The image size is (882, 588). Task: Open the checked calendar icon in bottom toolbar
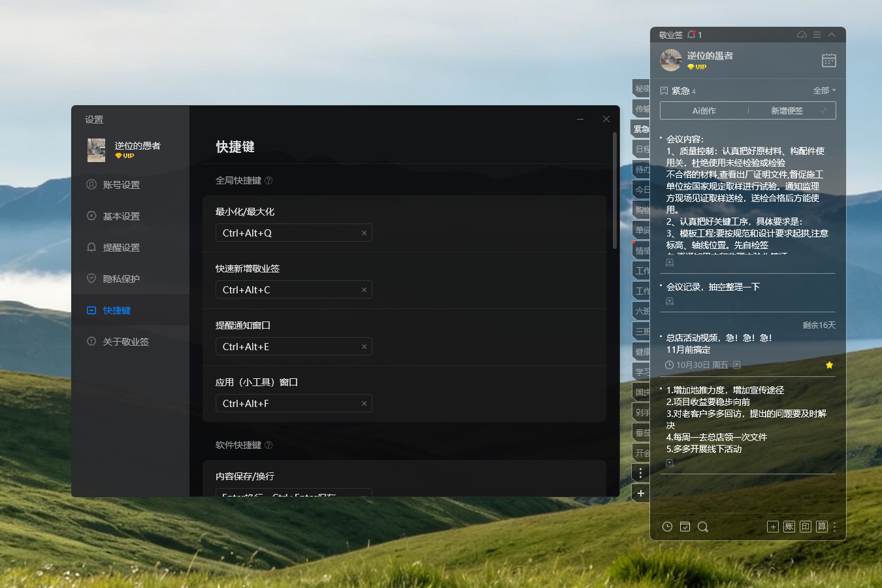tap(685, 527)
